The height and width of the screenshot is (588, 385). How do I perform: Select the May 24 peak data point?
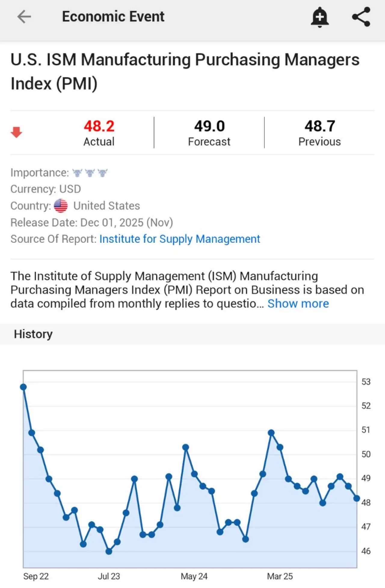[x=186, y=447]
